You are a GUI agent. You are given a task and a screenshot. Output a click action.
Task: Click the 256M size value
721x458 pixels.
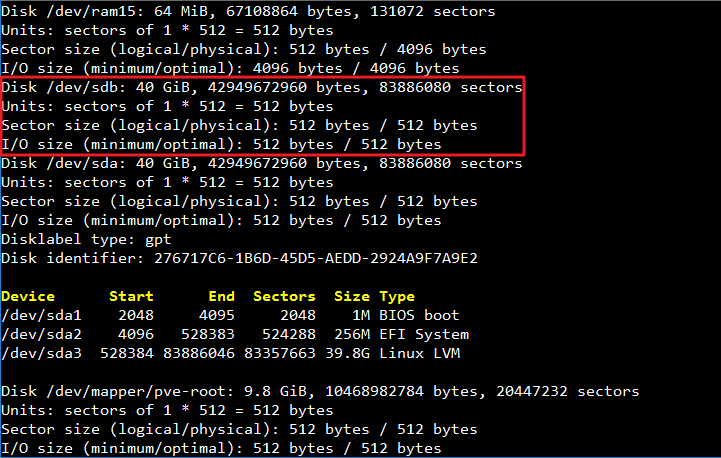(x=352, y=334)
